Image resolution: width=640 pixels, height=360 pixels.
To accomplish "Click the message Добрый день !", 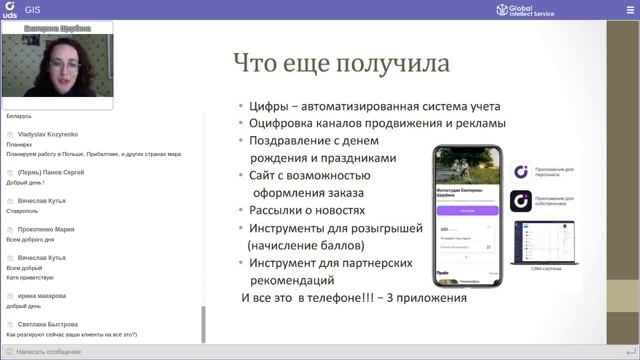I will 25,182.
